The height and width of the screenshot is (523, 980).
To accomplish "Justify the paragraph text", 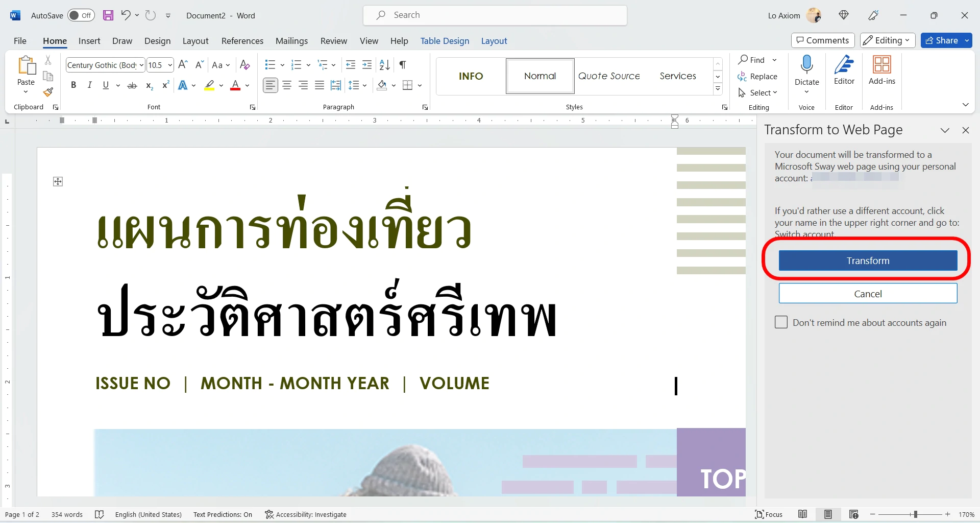I will pos(320,85).
